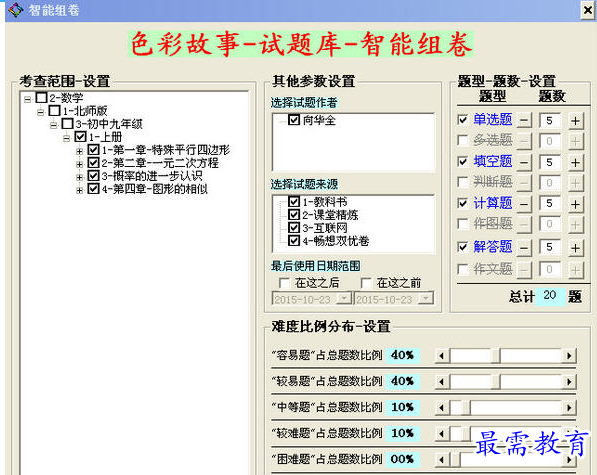Uncheck source 2-课堂精炼
This screenshot has height=475, width=597.
(294, 215)
